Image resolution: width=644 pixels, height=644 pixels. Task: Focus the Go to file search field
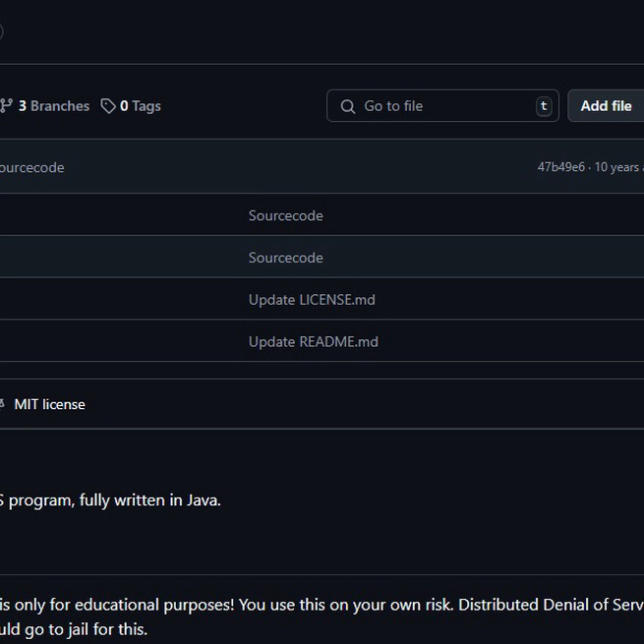pyautogui.click(x=442, y=106)
